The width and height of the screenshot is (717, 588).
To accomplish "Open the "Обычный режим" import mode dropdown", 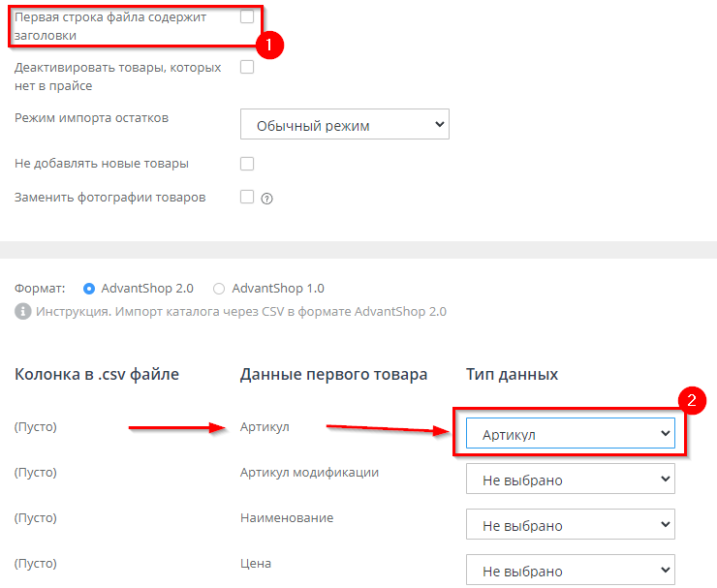I will click(344, 125).
